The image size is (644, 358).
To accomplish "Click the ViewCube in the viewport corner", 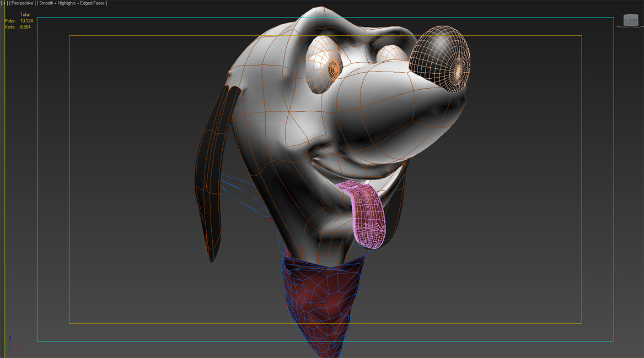I will 630,20.
